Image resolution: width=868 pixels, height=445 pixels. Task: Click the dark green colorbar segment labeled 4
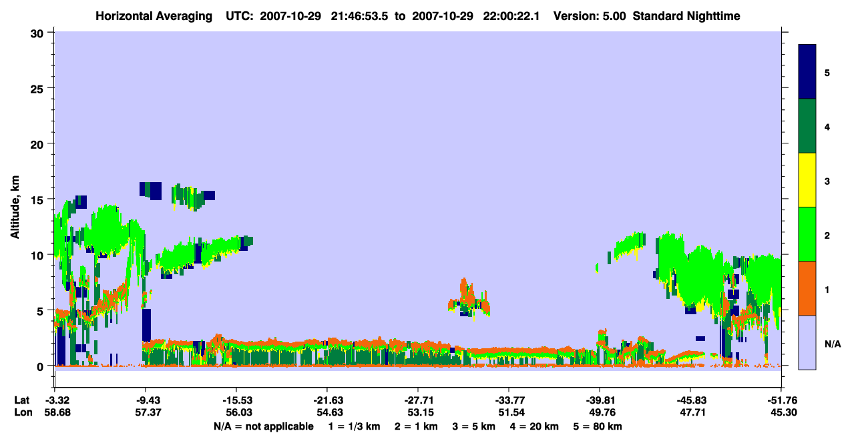click(807, 126)
